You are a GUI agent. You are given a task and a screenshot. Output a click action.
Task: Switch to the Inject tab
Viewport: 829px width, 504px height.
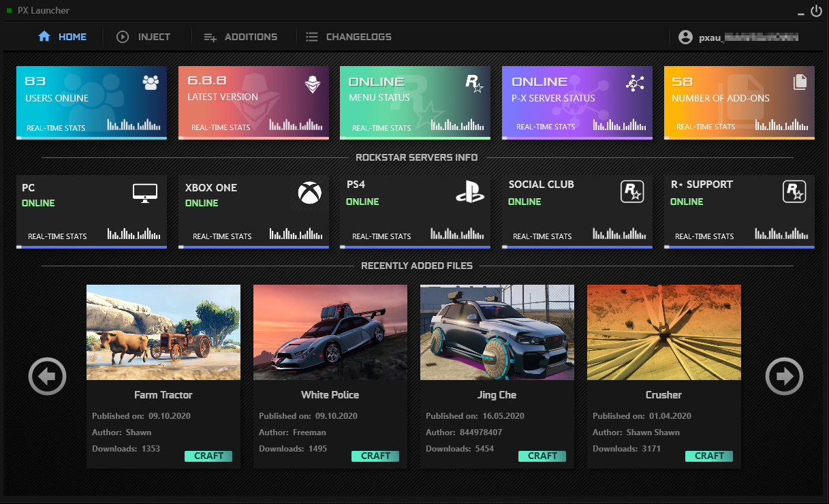pyautogui.click(x=144, y=37)
